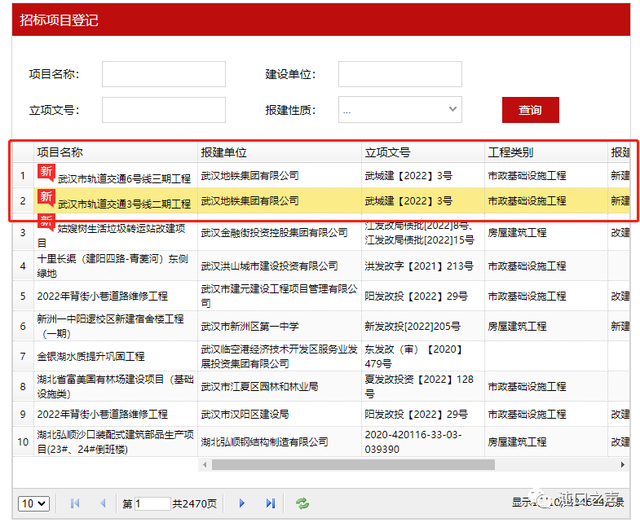Select 2022年背街小巷道路维修工程 in row 5

(x=102, y=296)
